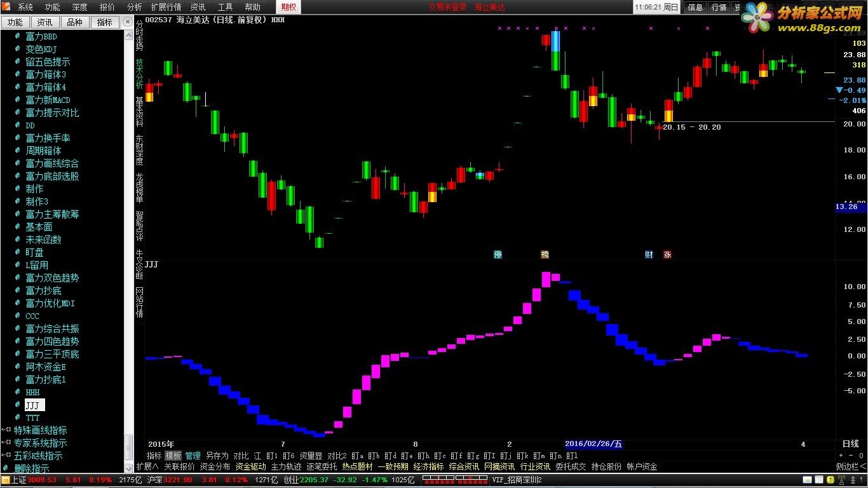Click the 行情 button at top right
The image size is (868, 488).
click(x=719, y=7)
